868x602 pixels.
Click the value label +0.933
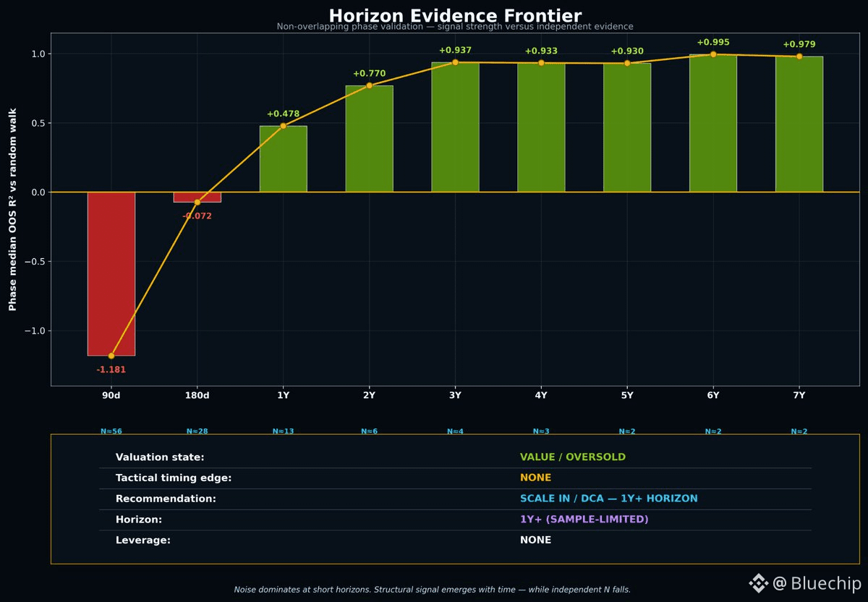tap(541, 51)
